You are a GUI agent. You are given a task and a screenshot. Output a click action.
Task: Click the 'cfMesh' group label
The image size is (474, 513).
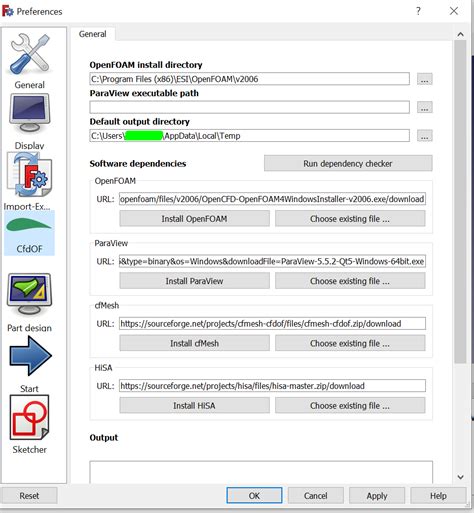pyautogui.click(x=107, y=305)
